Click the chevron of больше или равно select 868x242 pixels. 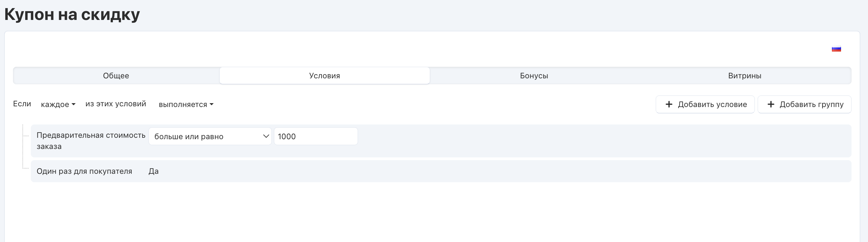click(x=266, y=136)
